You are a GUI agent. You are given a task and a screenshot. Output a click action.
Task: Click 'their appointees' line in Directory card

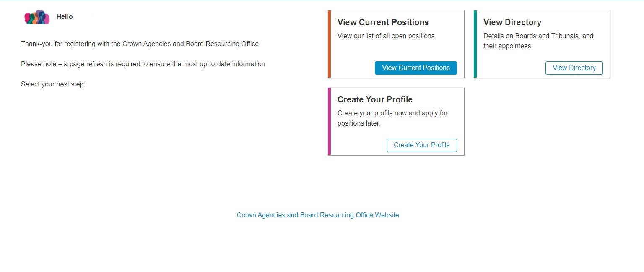coord(508,46)
